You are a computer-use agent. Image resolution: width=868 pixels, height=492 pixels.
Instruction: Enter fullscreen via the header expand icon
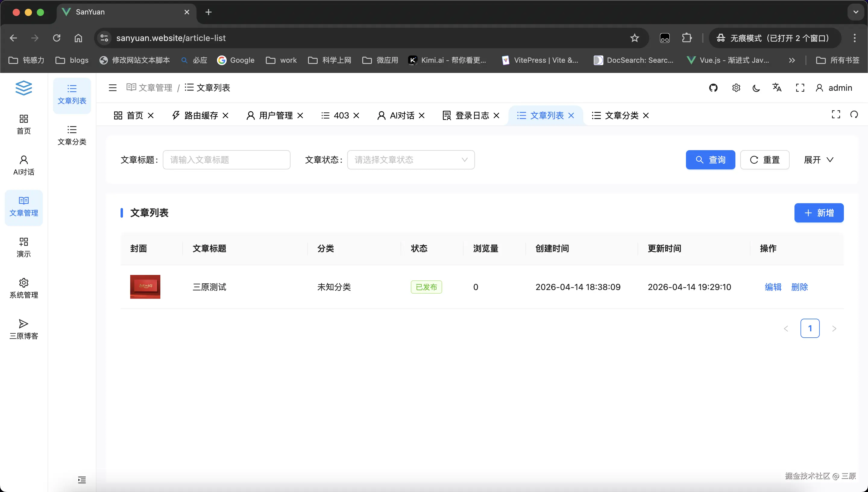point(800,87)
